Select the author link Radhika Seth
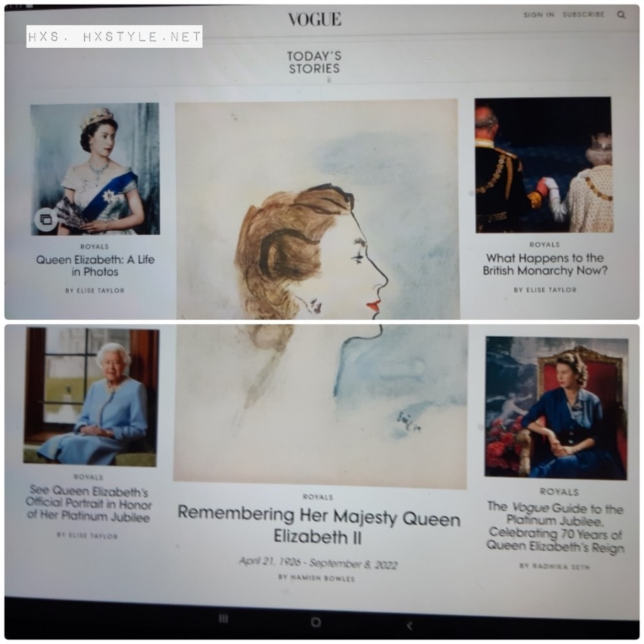The image size is (644, 644). (555, 566)
